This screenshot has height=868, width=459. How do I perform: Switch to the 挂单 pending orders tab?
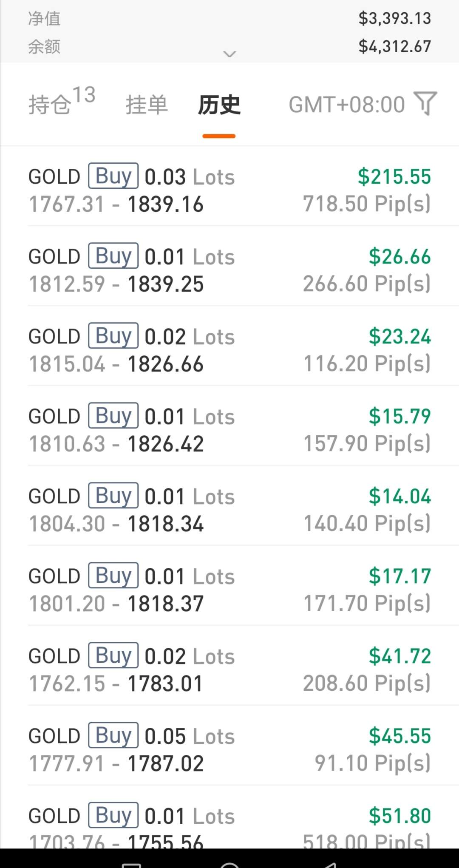click(147, 105)
